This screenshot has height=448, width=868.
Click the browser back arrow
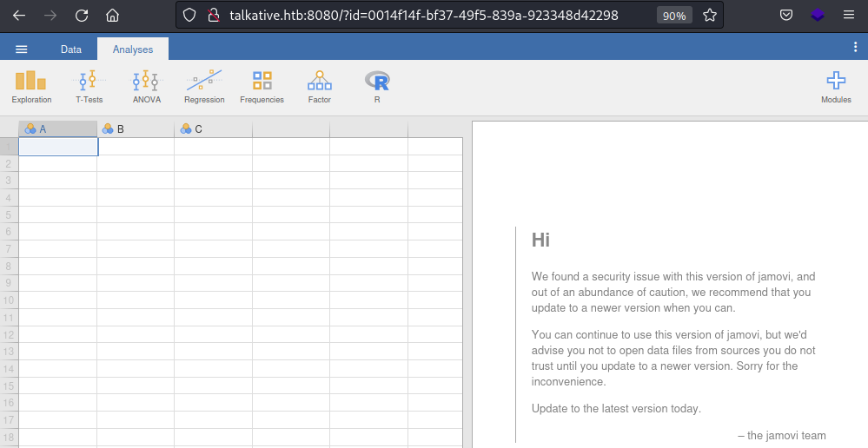(x=19, y=16)
